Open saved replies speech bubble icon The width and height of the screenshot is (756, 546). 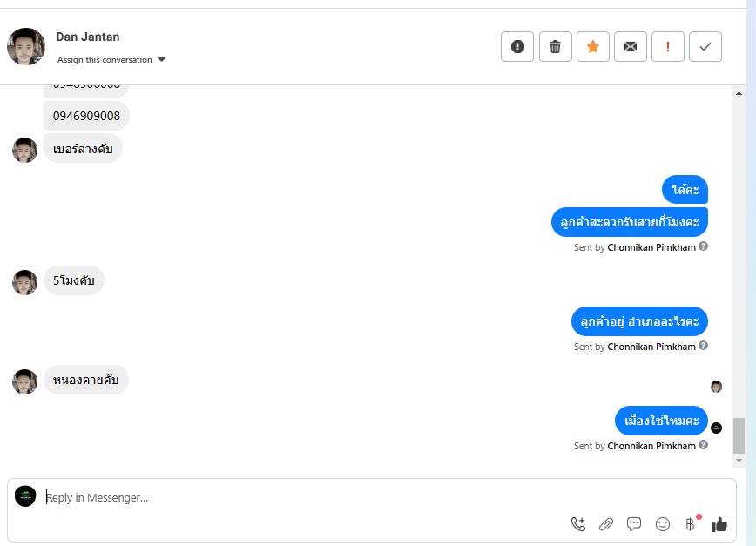(634, 524)
